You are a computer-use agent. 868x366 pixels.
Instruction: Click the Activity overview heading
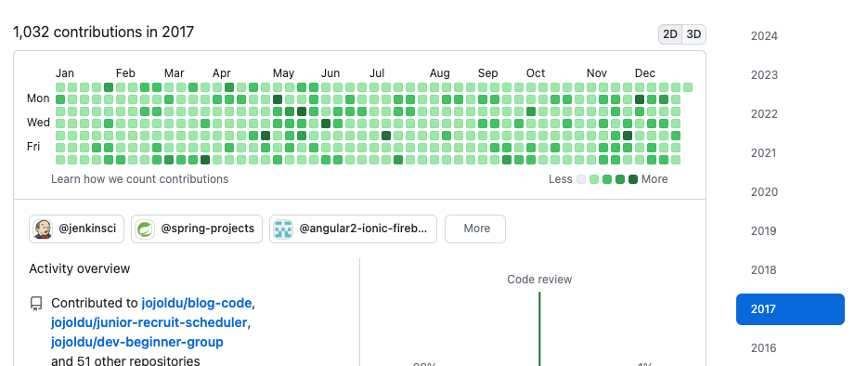click(80, 269)
